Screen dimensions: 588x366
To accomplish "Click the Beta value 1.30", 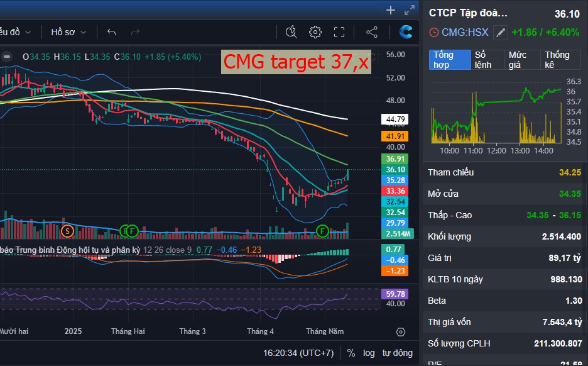I will [574, 301].
